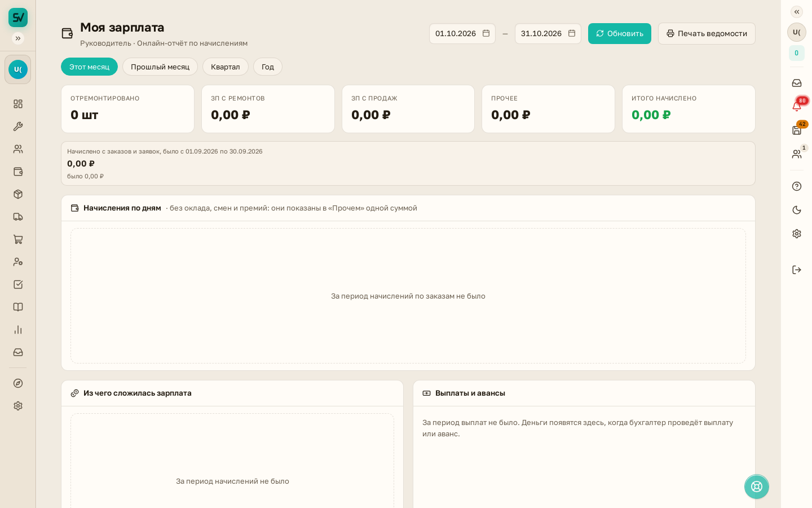
Task: Toggle dark mode moon icon
Action: (797, 210)
